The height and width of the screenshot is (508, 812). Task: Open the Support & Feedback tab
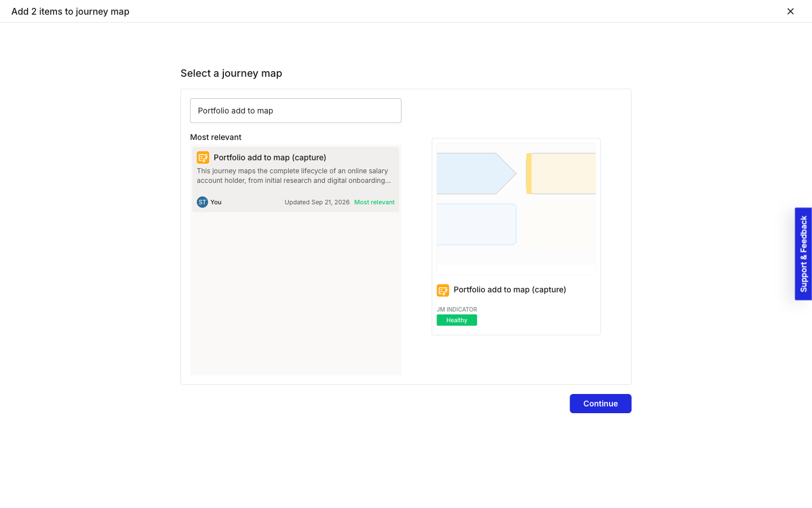[x=804, y=254]
